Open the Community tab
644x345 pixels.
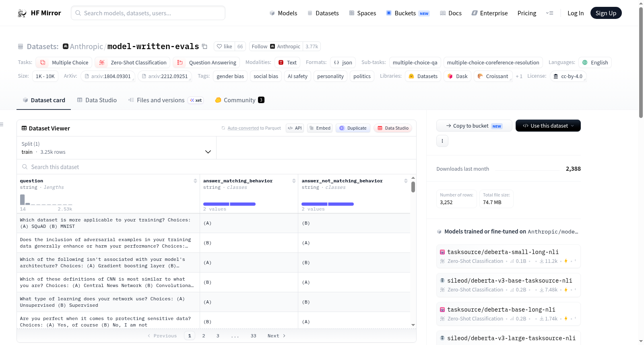[239, 100]
